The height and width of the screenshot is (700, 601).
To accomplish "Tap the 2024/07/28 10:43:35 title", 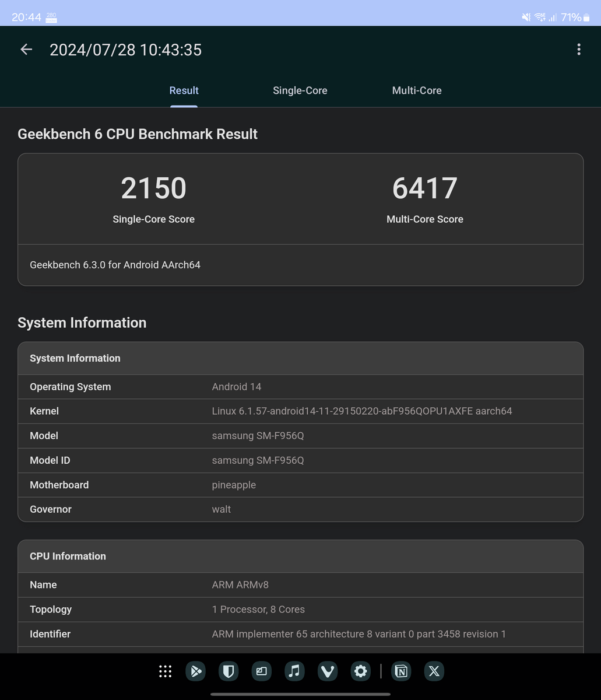I will point(126,50).
